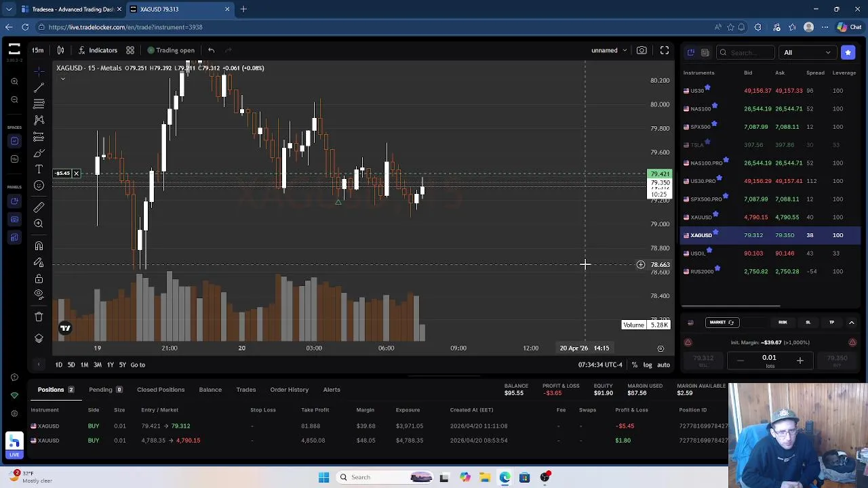The height and width of the screenshot is (488, 868).
Task: Click the RISK button in order panel
Action: 783,323
